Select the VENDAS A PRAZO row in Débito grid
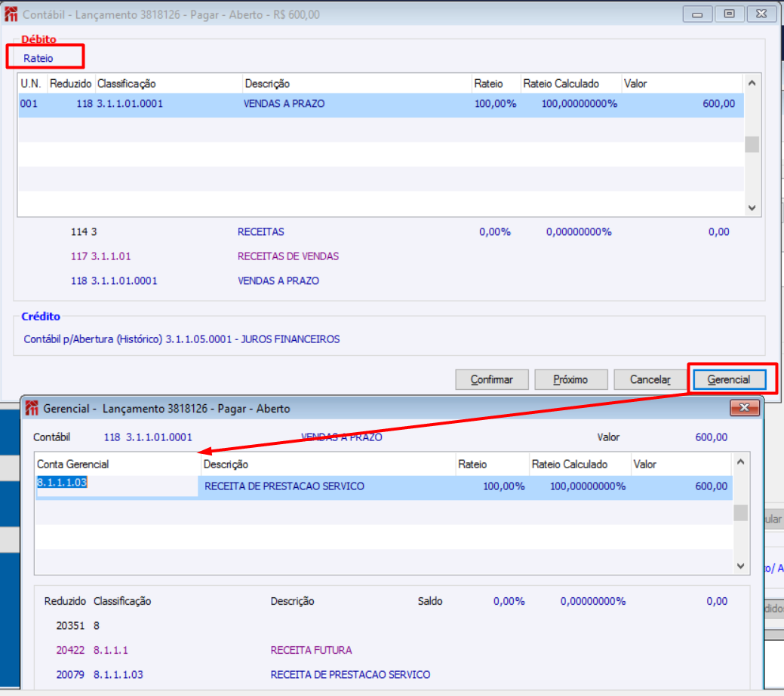Screen dimensions: 784x696 [381, 104]
